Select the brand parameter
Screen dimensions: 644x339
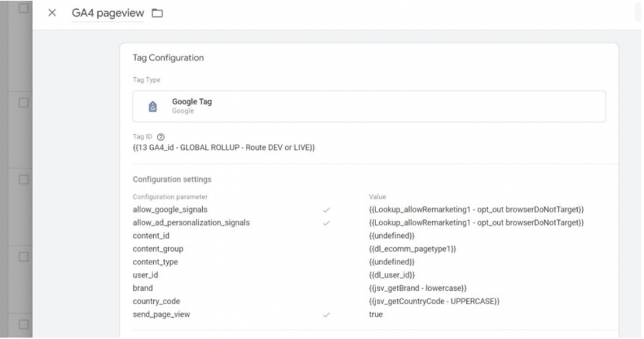pos(142,288)
